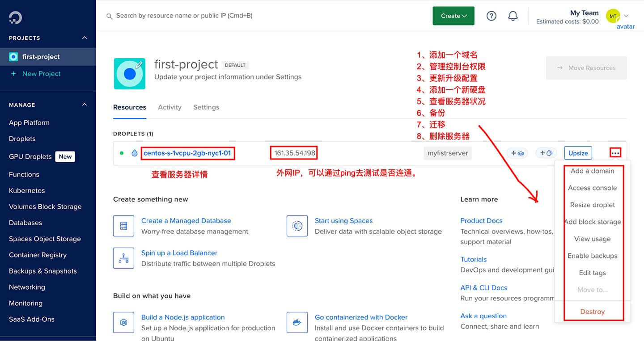Open the API & CLI Docs link
Screen dimensions: 644x341
484,288
